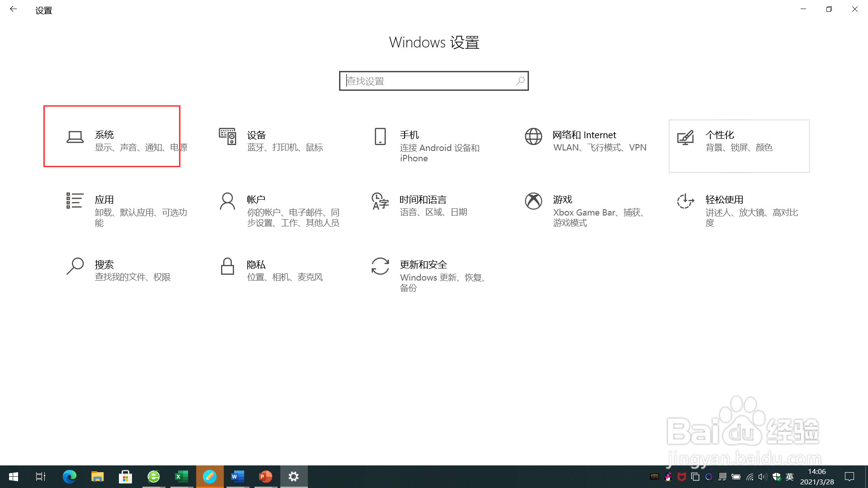The height and width of the screenshot is (488, 868).
Task: Select the Personalization (个性化) icon
Action: 685,137
